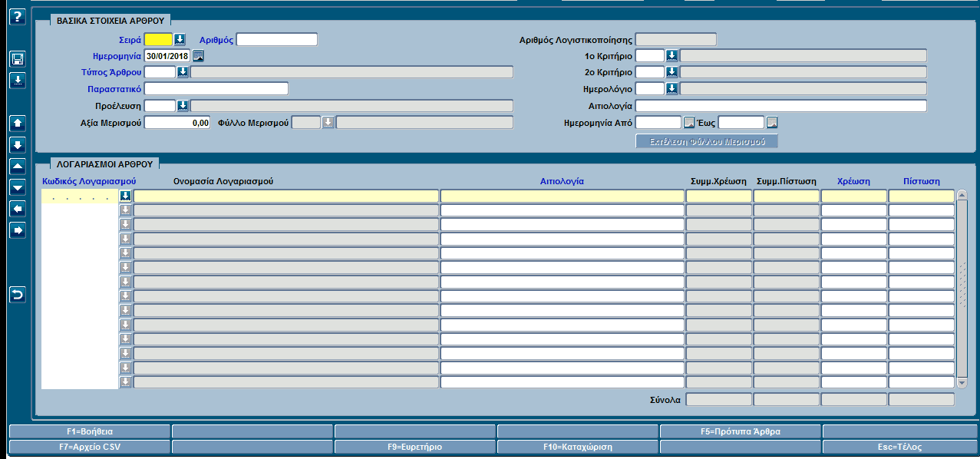Image resolution: width=980 pixels, height=459 pixels.
Task: Click into the Παραστατικό field
Action: tap(216, 89)
